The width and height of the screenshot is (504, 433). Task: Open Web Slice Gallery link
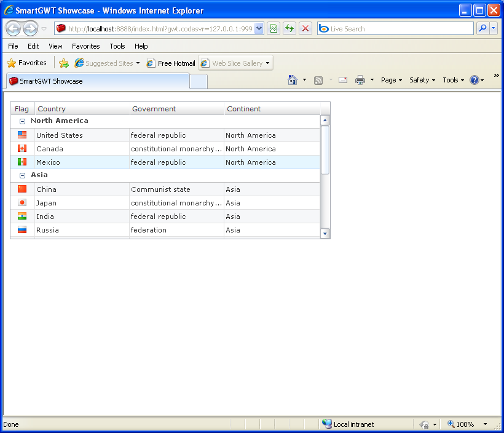[235, 63]
